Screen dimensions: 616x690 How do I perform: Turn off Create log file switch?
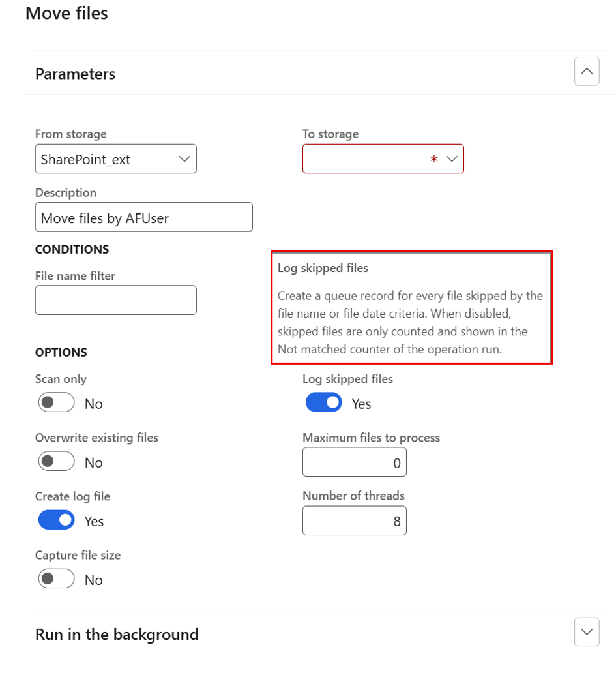tap(56, 520)
